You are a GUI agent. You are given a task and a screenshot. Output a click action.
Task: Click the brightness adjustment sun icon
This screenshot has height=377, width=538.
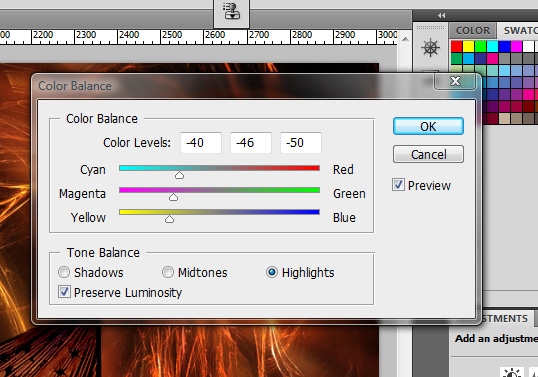pos(512,373)
